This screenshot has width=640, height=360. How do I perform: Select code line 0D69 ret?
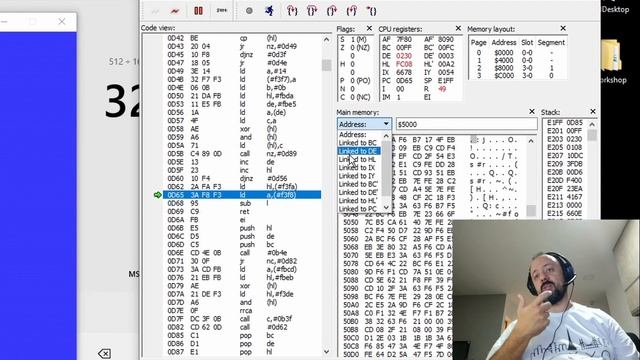tap(242, 211)
